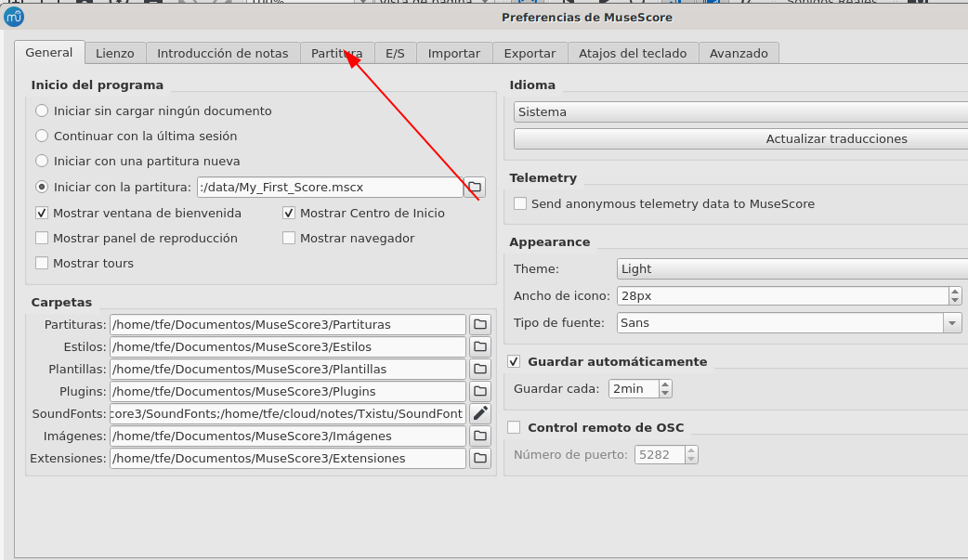
Task: Click the Imágenes folder path field
Action: [x=288, y=436]
